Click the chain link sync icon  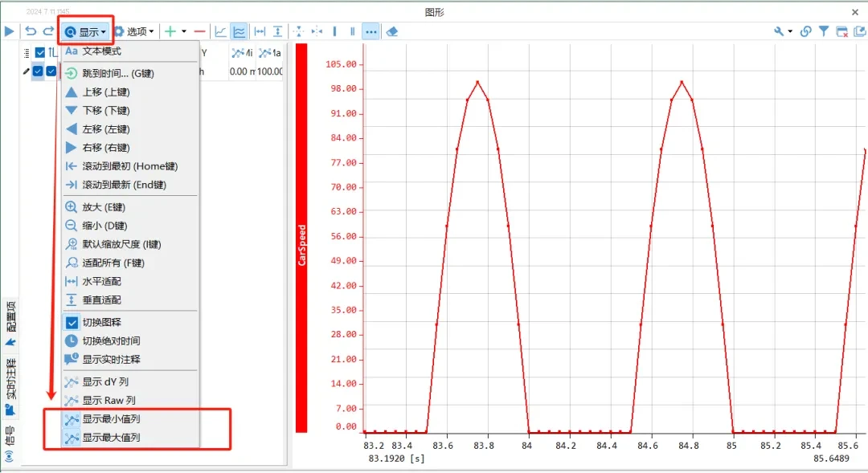pyautogui.click(x=806, y=31)
